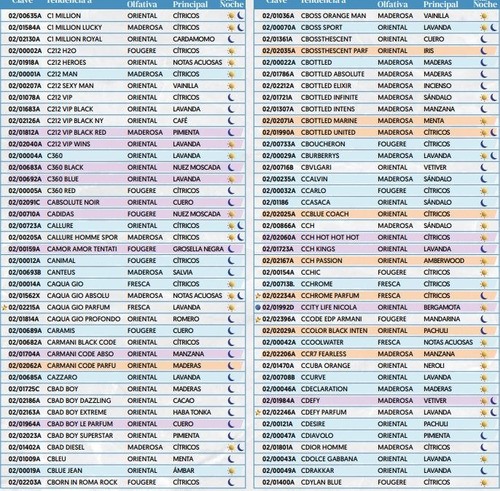Click the Principal header in left table
The height and width of the screenshot is (491, 500).
tap(190, 4)
